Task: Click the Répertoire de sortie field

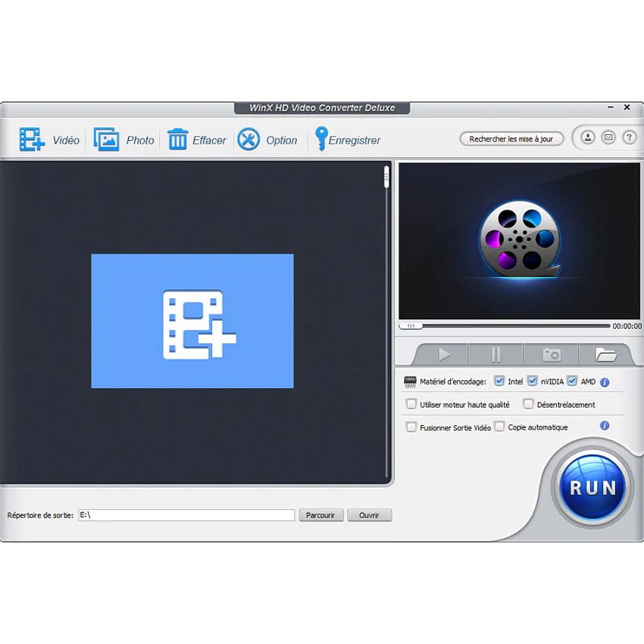Action: 186,515
